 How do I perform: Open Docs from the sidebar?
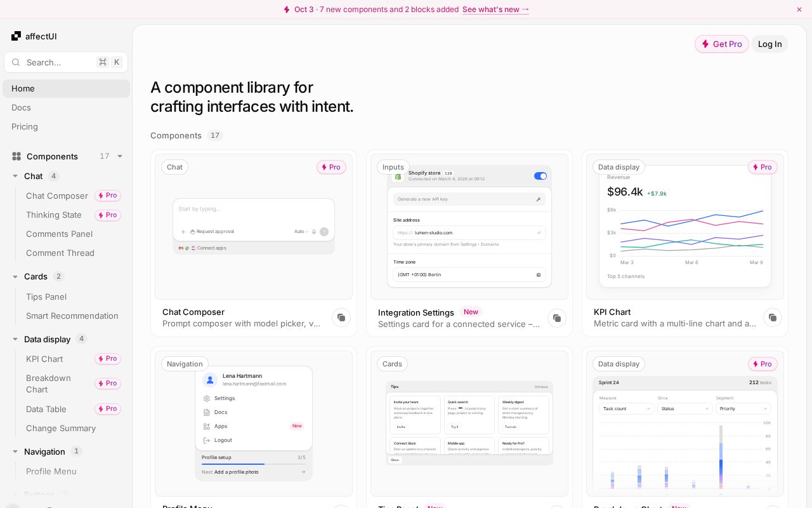point(21,107)
